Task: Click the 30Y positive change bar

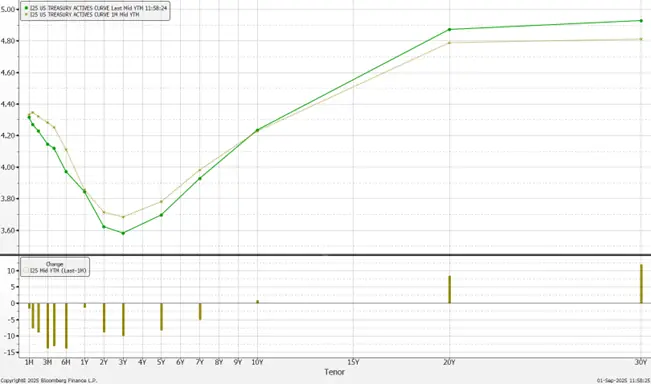Action: (641, 284)
